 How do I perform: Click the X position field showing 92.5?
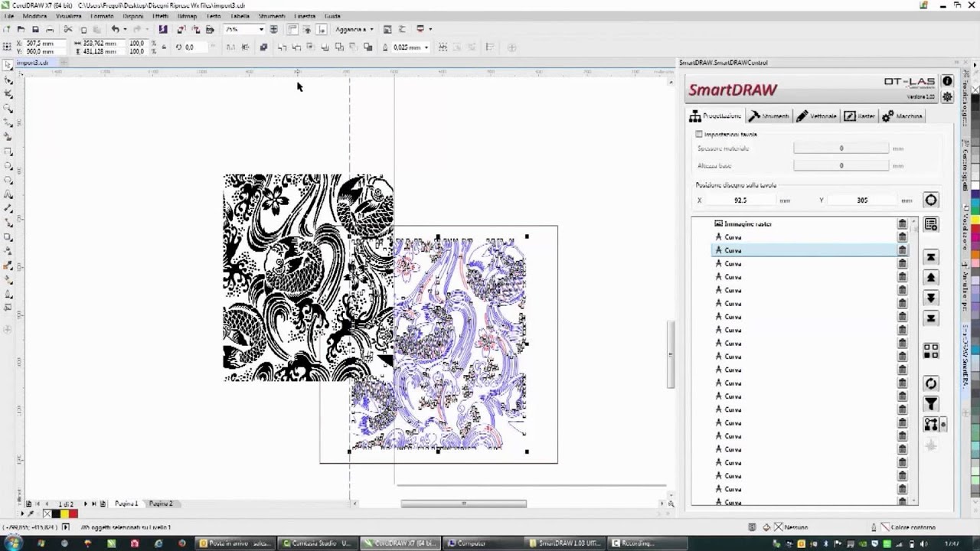coord(740,201)
